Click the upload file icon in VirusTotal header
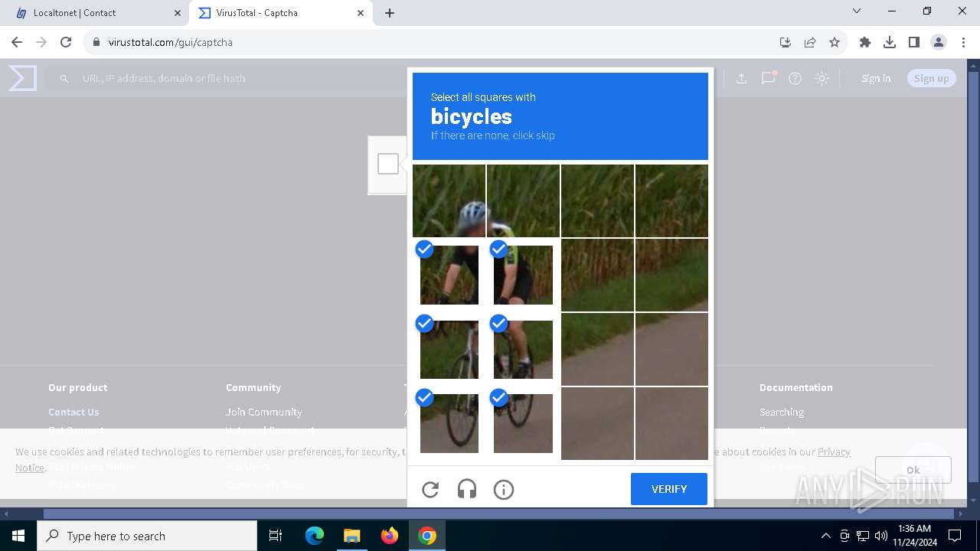 pyautogui.click(x=741, y=78)
